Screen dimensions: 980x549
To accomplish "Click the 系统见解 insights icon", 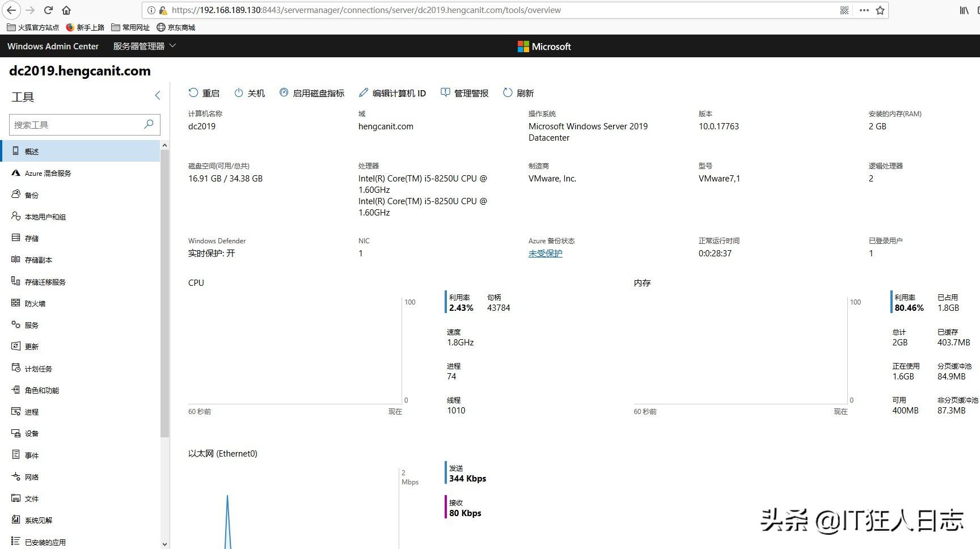I will (16, 520).
